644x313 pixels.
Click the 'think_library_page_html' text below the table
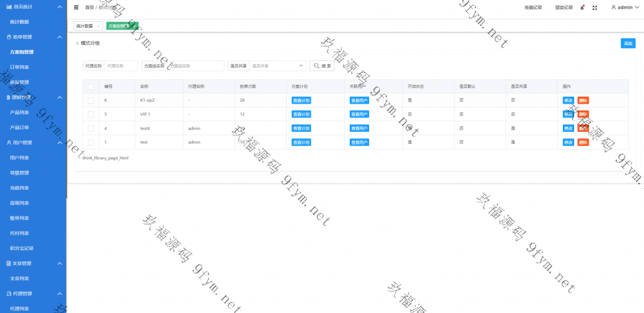click(106, 158)
